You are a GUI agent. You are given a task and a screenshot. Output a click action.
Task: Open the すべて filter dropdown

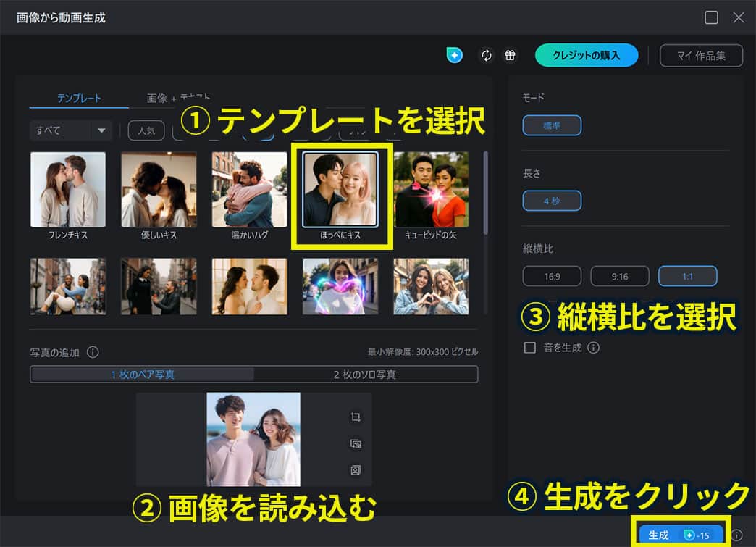[70, 130]
